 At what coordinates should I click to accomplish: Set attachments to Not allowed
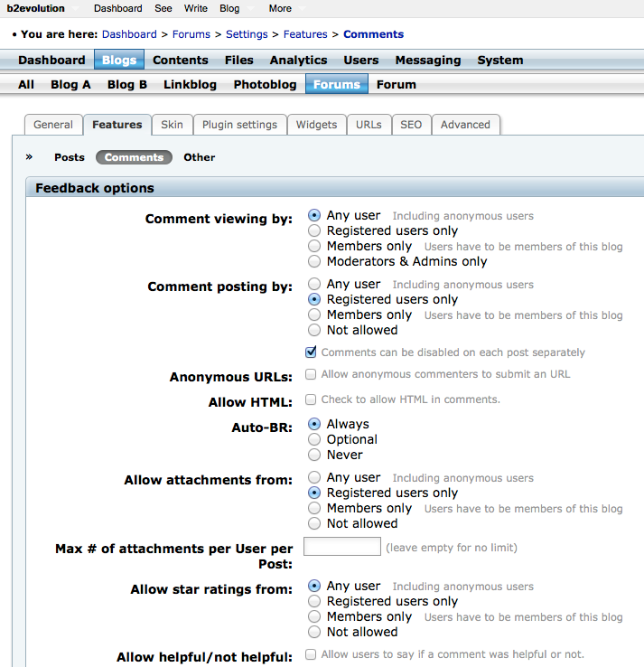[314, 523]
